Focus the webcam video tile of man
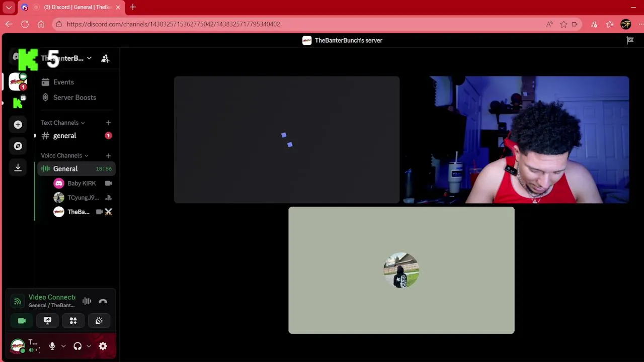 516,140
